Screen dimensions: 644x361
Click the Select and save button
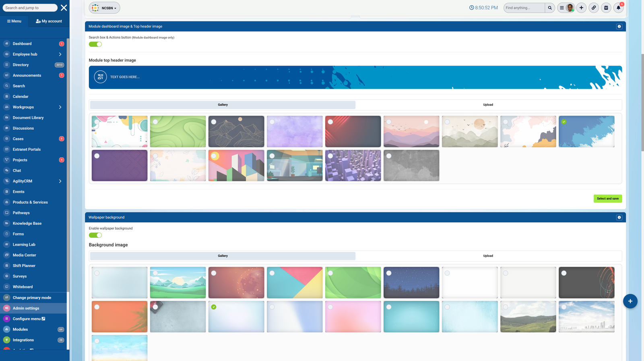click(x=607, y=199)
